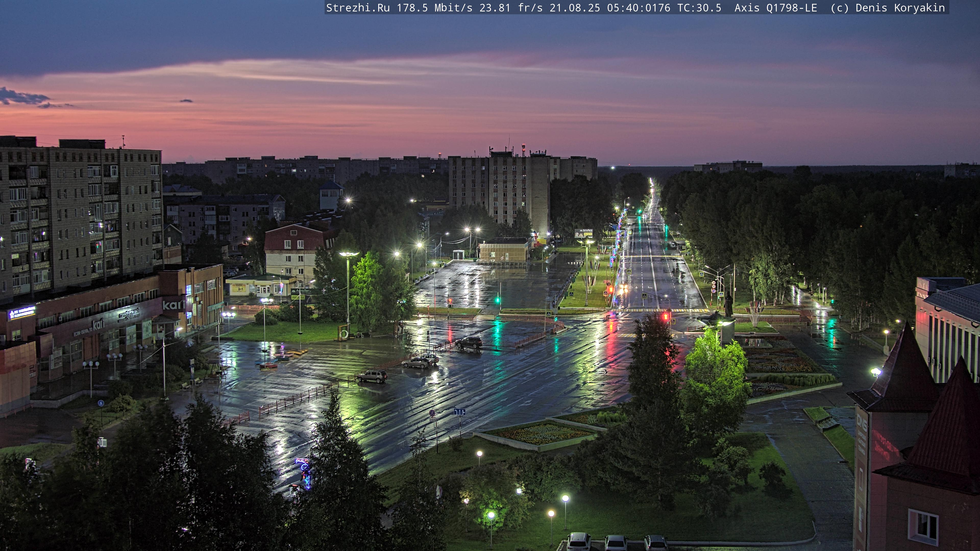Viewport: 980px width, 551px height.
Task: Click the 23.81 fr/s frame rate
Action: 511,8
